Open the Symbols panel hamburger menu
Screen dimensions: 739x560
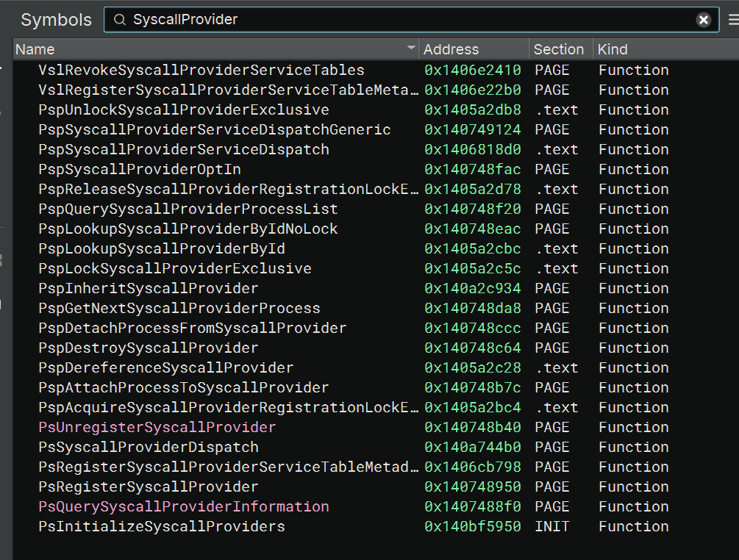pyautogui.click(x=733, y=20)
